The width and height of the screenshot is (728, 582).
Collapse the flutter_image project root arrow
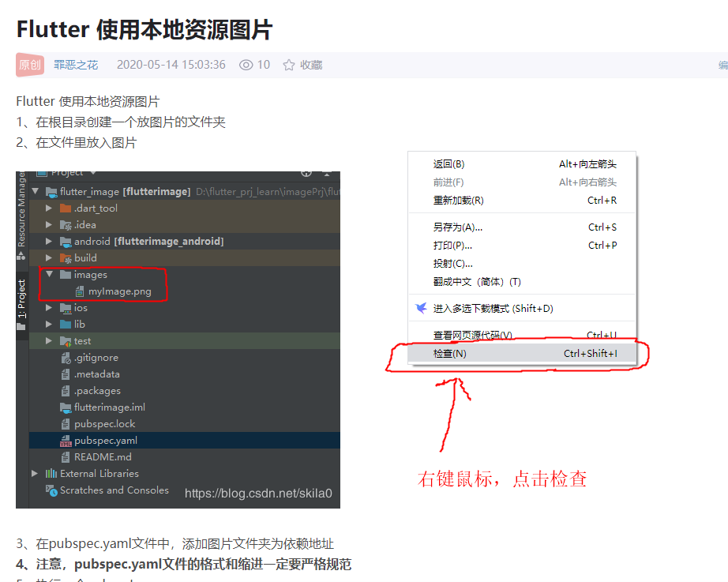click(x=36, y=191)
